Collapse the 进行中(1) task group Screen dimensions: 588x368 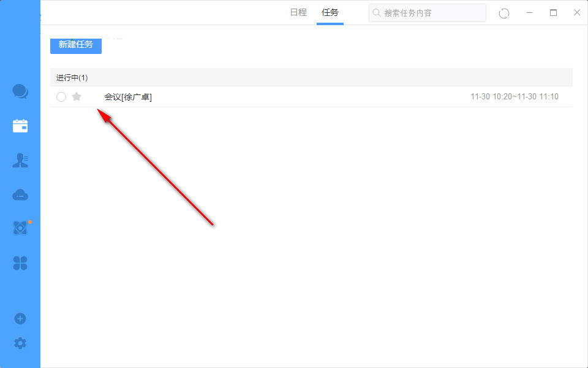click(x=72, y=78)
